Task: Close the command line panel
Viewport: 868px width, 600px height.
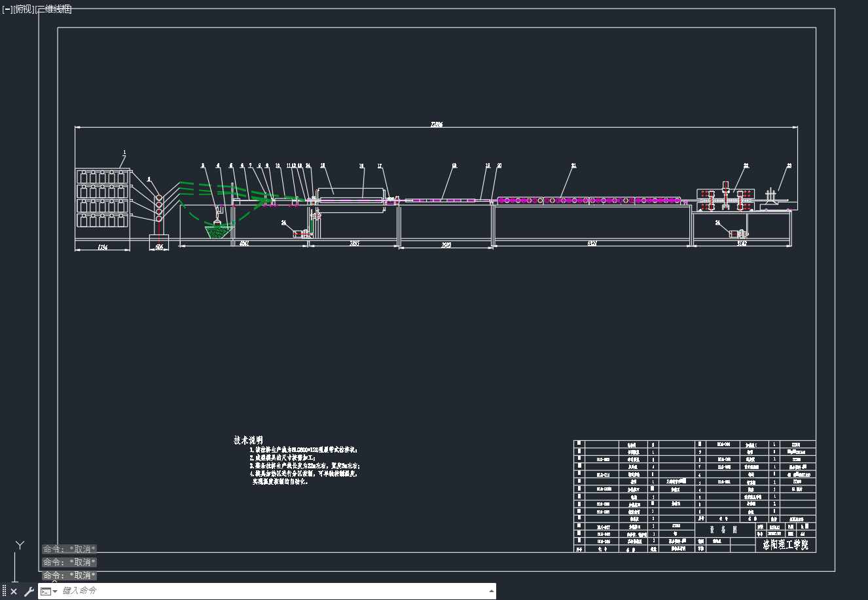Action: (x=14, y=591)
